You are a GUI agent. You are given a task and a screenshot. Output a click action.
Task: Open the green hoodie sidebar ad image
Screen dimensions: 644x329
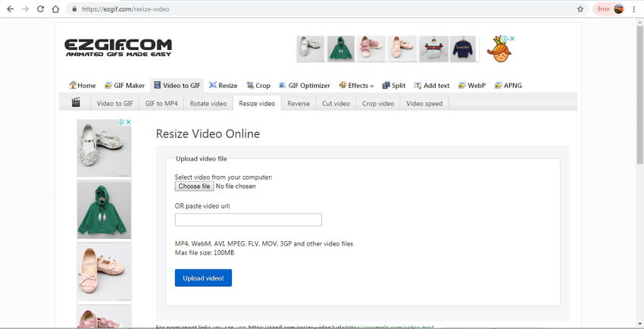[x=104, y=210]
